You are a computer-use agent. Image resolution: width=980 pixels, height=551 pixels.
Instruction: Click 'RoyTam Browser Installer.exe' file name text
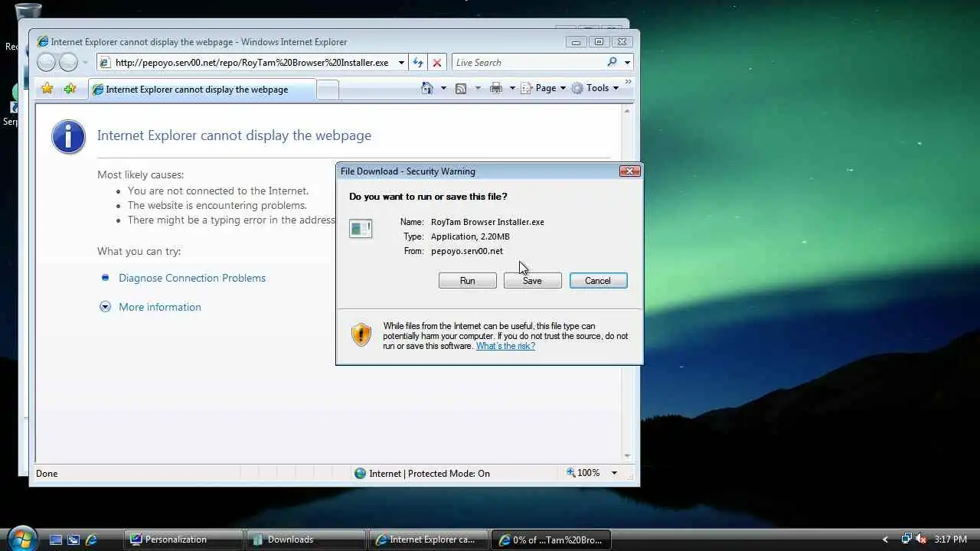coord(488,222)
